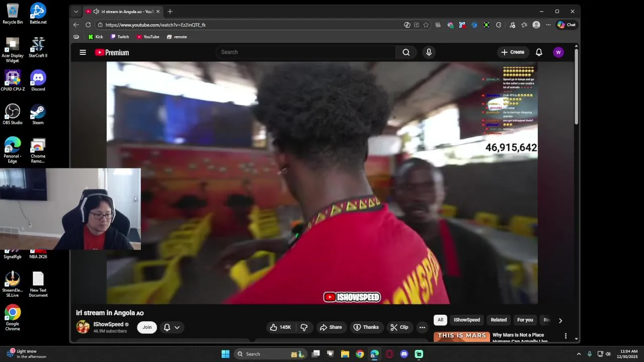Click the video player to pause
Image resolution: width=644 pixels, height=362 pixels.
[x=322, y=183]
